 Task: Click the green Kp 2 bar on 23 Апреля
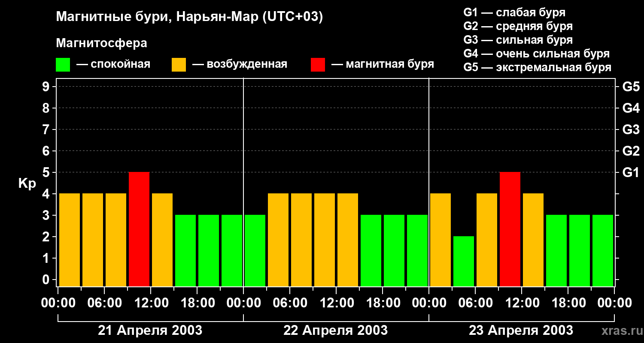pyautogui.click(x=464, y=261)
